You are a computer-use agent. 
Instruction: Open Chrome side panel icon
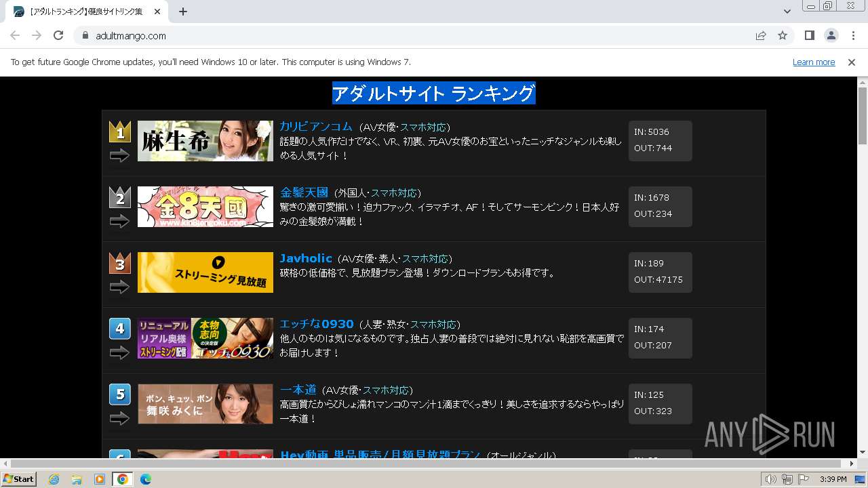pos(810,35)
